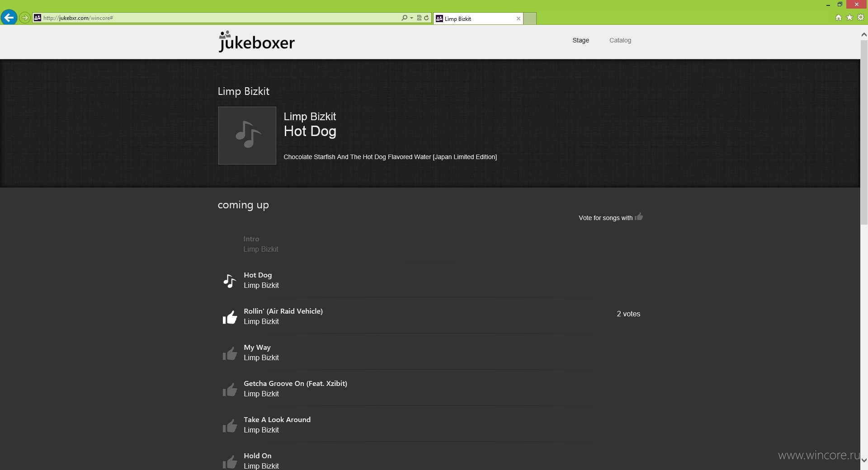Click the now playing note icon for Hot Dog
Screen dimensions: 868x470
[x=230, y=281]
